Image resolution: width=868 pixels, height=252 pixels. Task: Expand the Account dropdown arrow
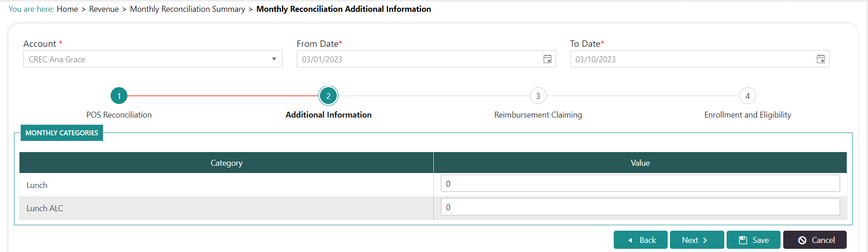[x=274, y=59]
